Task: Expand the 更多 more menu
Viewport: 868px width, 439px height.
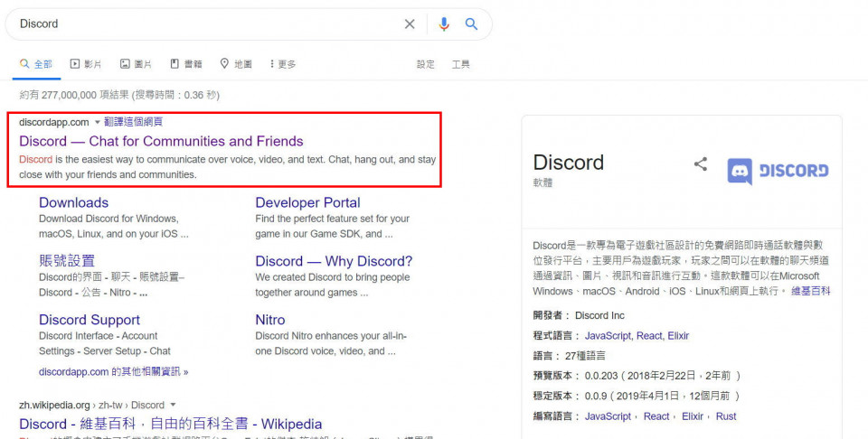Action: click(x=282, y=64)
